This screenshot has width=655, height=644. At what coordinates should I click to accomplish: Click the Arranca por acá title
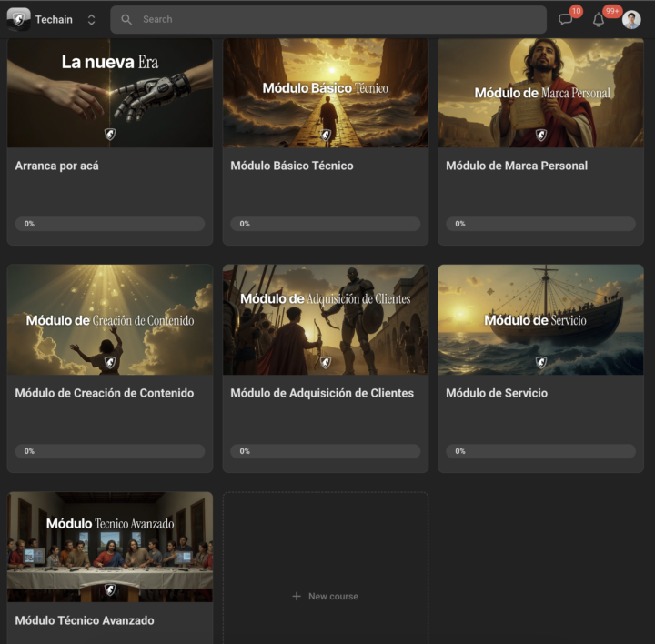click(x=56, y=166)
